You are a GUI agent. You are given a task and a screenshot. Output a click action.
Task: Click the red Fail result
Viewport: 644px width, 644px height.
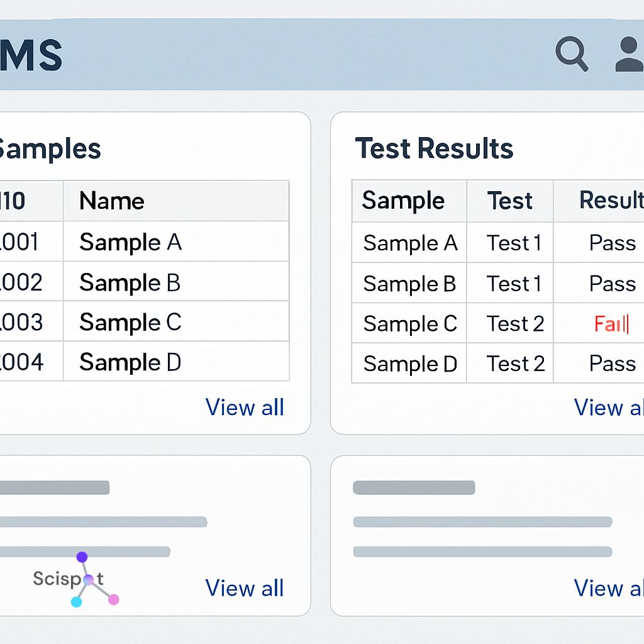point(611,324)
